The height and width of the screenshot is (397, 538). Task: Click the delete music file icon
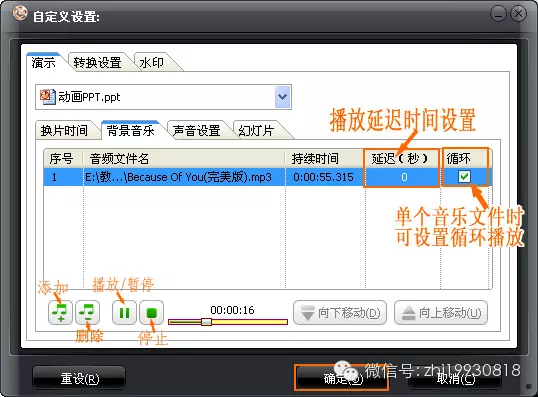87,313
